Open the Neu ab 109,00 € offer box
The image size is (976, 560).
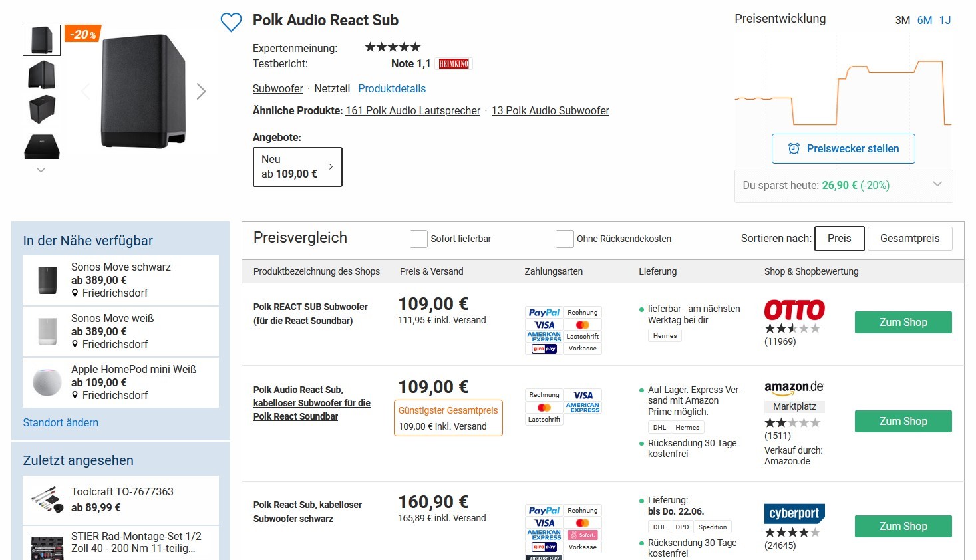coord(297,167)
